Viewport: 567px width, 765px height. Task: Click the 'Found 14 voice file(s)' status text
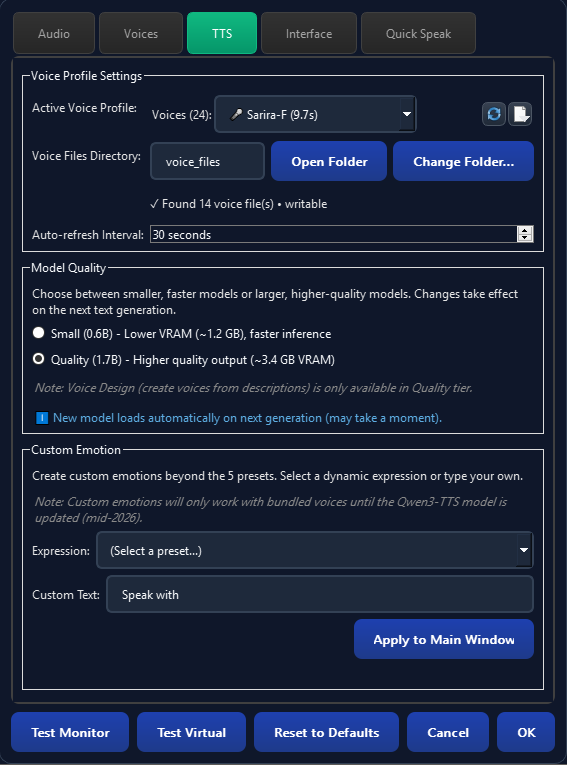[x=239, y=204]
